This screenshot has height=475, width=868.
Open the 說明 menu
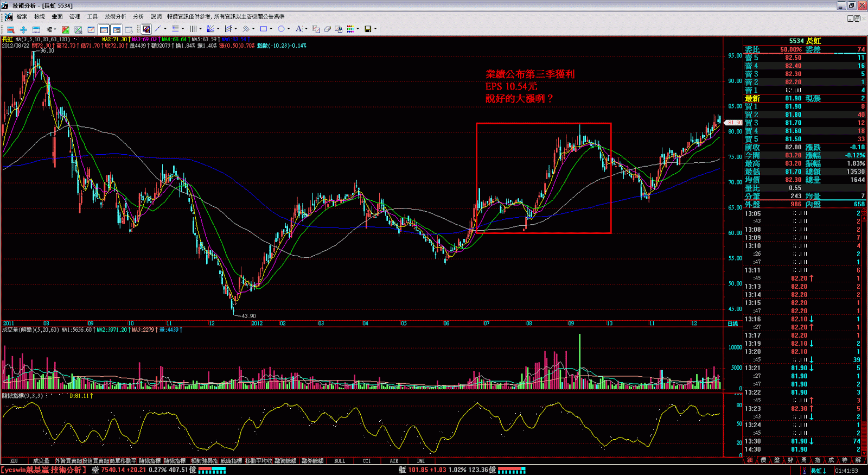[x=156, y=17]
